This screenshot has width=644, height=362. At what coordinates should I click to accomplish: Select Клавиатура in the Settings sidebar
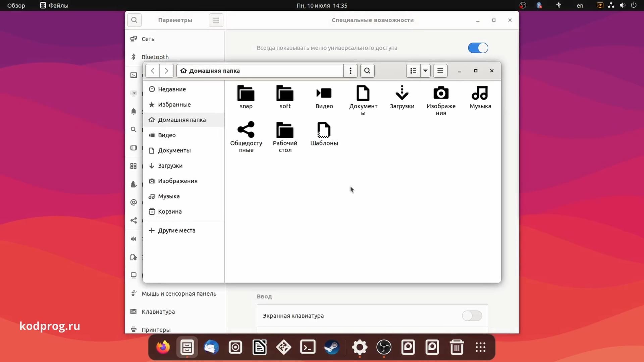tap(174, 312)
